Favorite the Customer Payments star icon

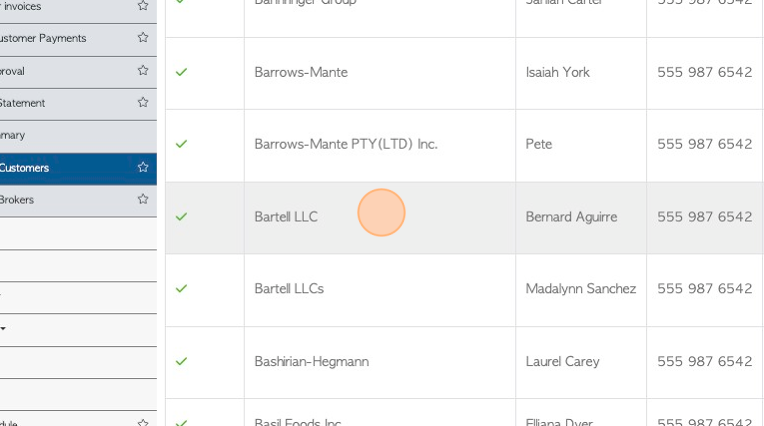point(143,38)
